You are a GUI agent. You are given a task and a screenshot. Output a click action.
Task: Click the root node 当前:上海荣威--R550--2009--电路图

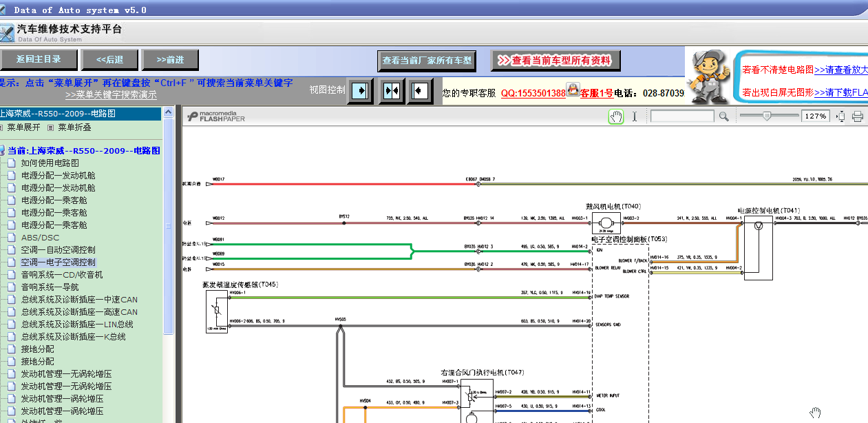coord(84,150)
